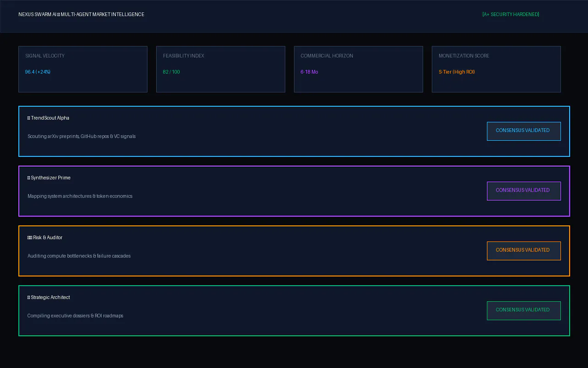
Task: Click the Risk & Auditor Consensus Validated button
Action: click(x=524, y=251)
